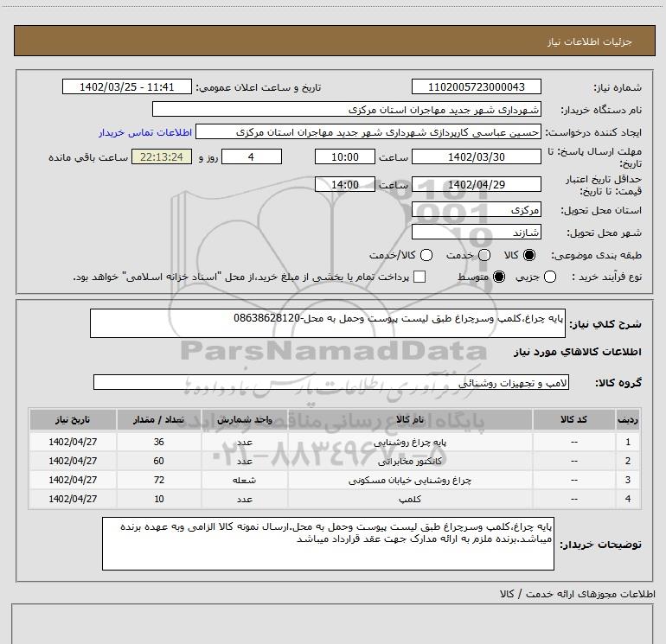Image resolution: width=666 pixels, height=644 pixels.
Task: Click the quantity cell 72
Action: pyautogui.click(x=159, y=480)
